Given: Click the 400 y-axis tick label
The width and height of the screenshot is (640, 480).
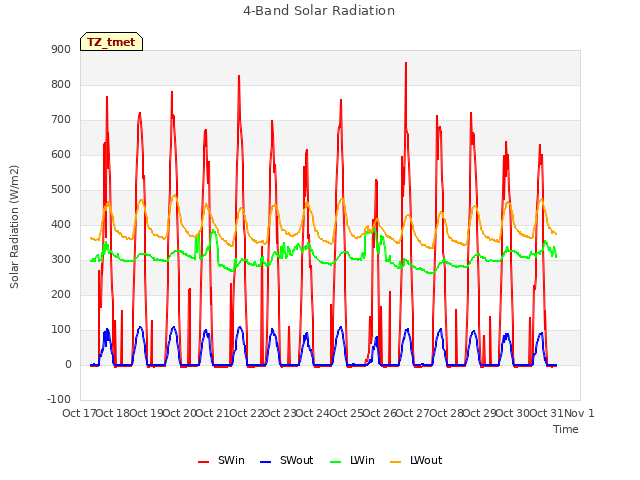Looking at the screenshot, I should click(x=61, y=224).
